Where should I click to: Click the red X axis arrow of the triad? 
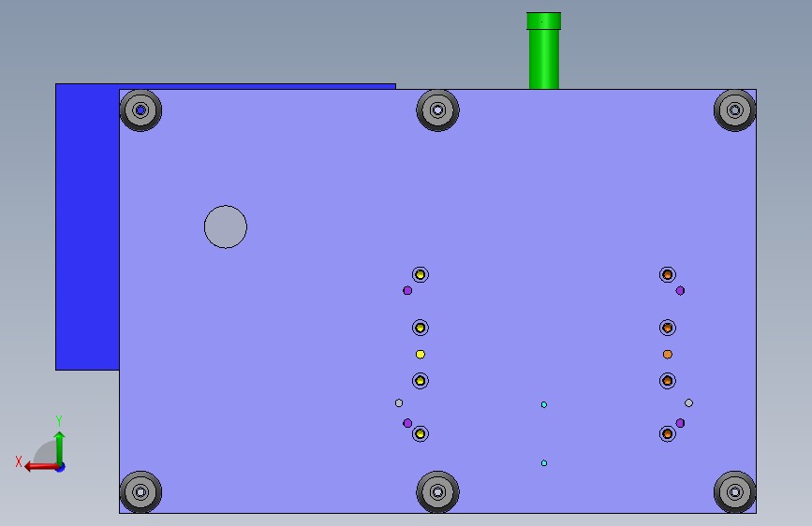click(41, 467)
